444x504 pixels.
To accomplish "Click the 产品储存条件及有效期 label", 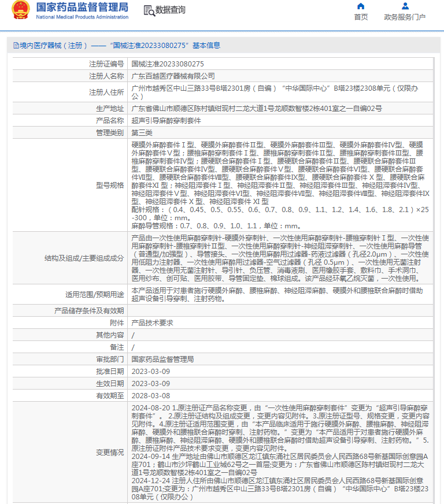I will click(x=89, y=311).
